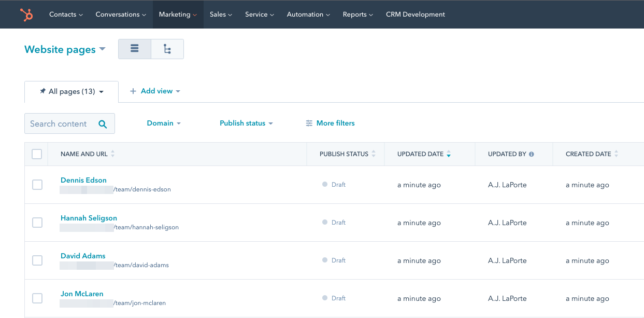The image size is (644, 318).
Task: Open the Automation menu
Action: [308, 14]
